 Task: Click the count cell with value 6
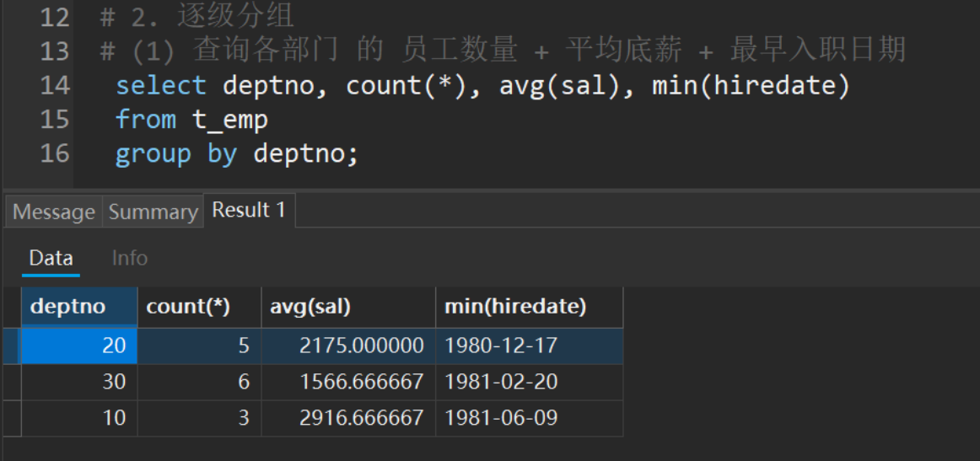coord(199,382)
